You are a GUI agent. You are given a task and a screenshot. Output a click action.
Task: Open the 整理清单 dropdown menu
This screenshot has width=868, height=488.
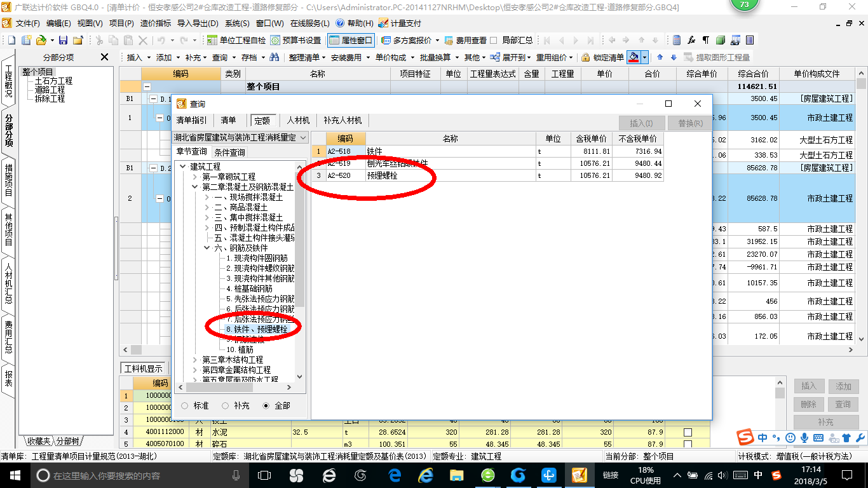[308, 57]
